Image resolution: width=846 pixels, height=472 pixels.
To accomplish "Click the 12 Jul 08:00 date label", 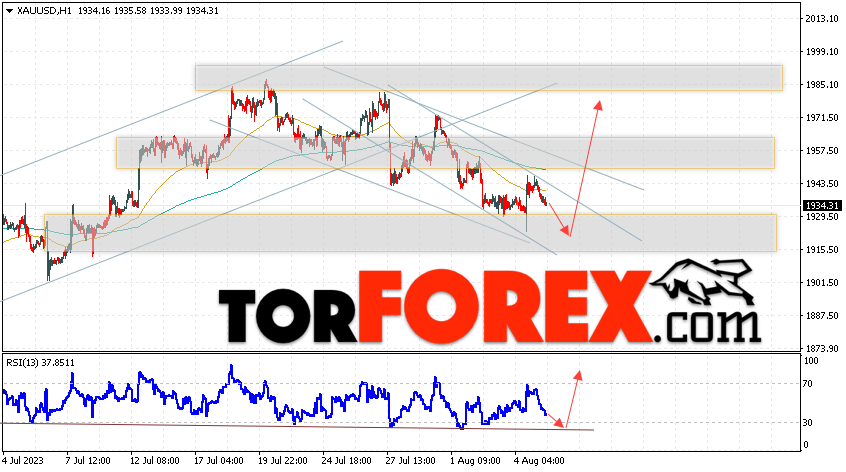I will pyautogui.click(x=155, y=461).
